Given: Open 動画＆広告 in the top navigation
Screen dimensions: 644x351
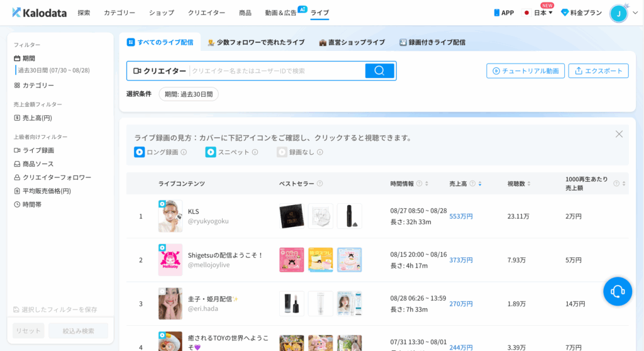Looking at the screenshot, I should tap(281, 13).
